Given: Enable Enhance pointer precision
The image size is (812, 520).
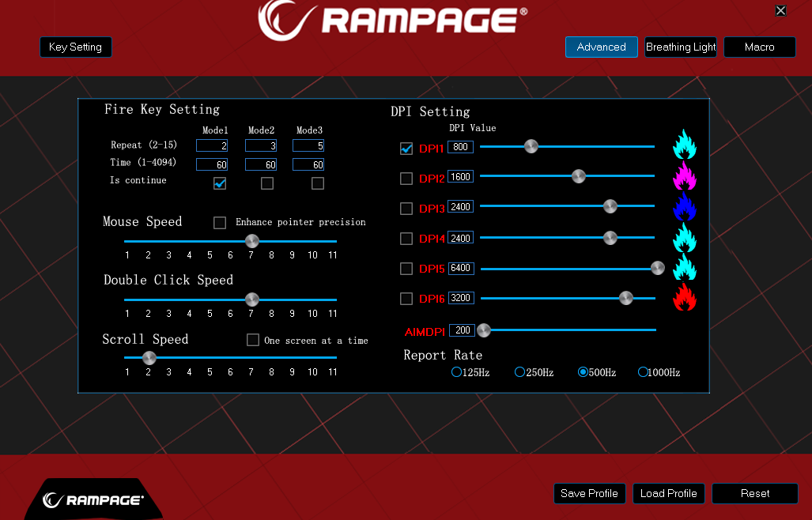Looking at the screenshot, I should pyautogui.click(x=220, y=223).
